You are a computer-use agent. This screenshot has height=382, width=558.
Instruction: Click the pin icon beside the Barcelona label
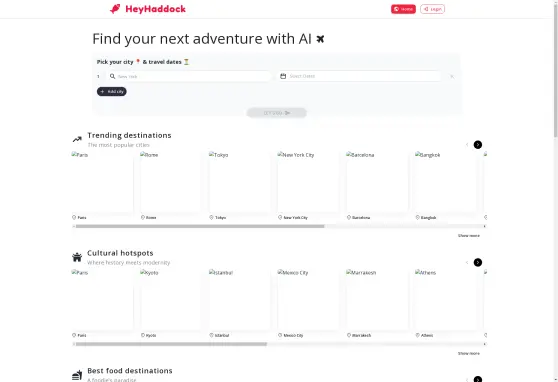[349, 217]
